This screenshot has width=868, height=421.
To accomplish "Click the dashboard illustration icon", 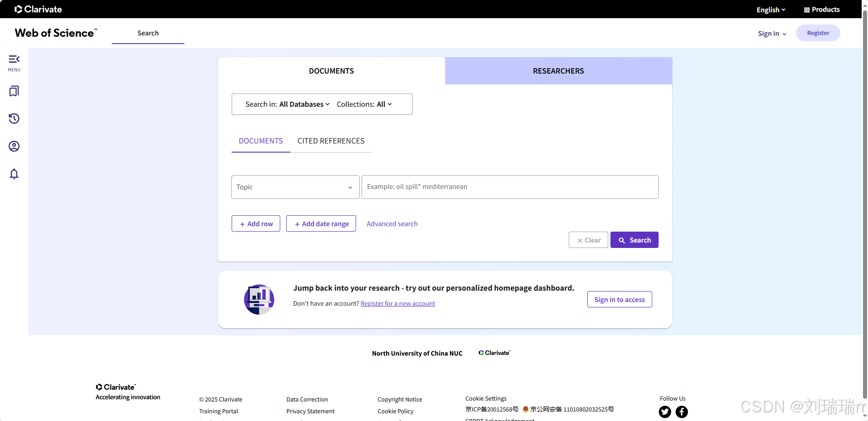I will tap(259, 299).
